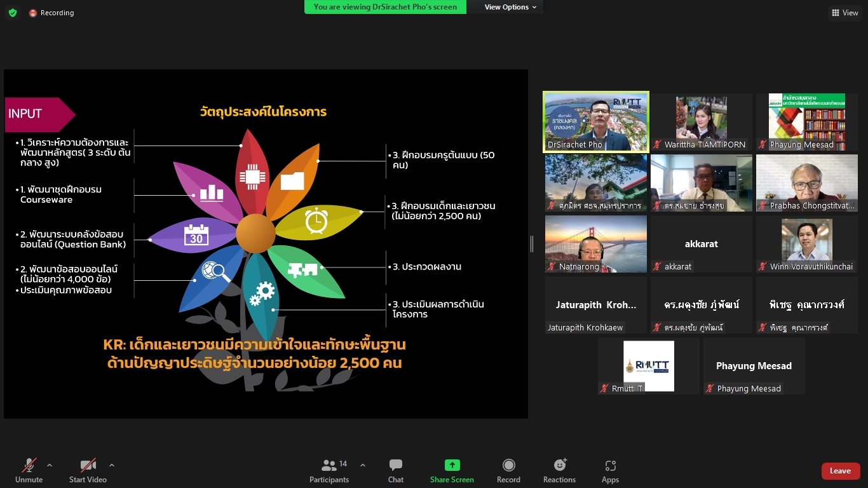Start recording with the Record button
Viewport: 868px width, 488px height.
click(508, 471)
